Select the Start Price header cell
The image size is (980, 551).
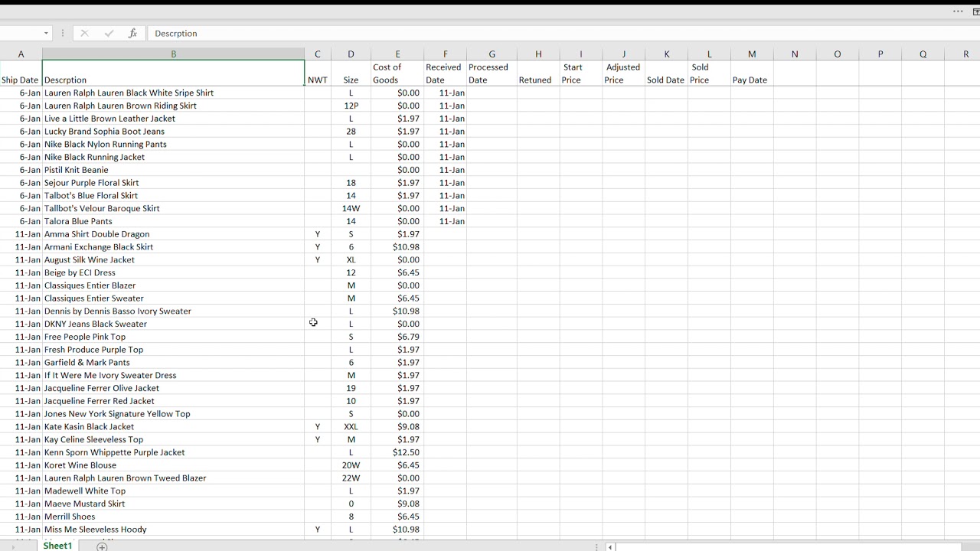[581, 73]
